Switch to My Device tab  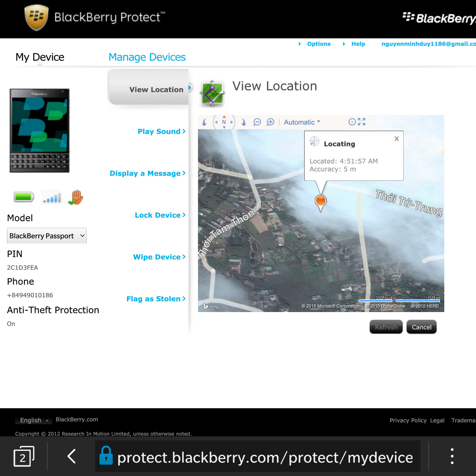click(40, 57)
